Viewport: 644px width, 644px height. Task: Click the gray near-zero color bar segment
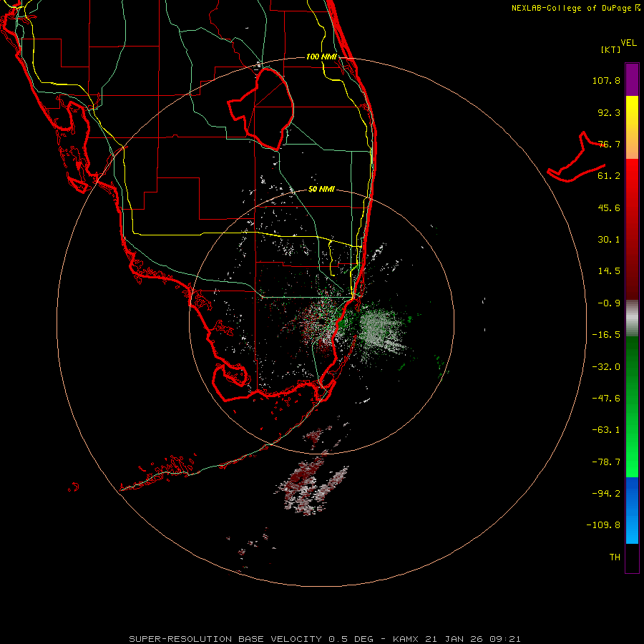click(x=632, y=318)
